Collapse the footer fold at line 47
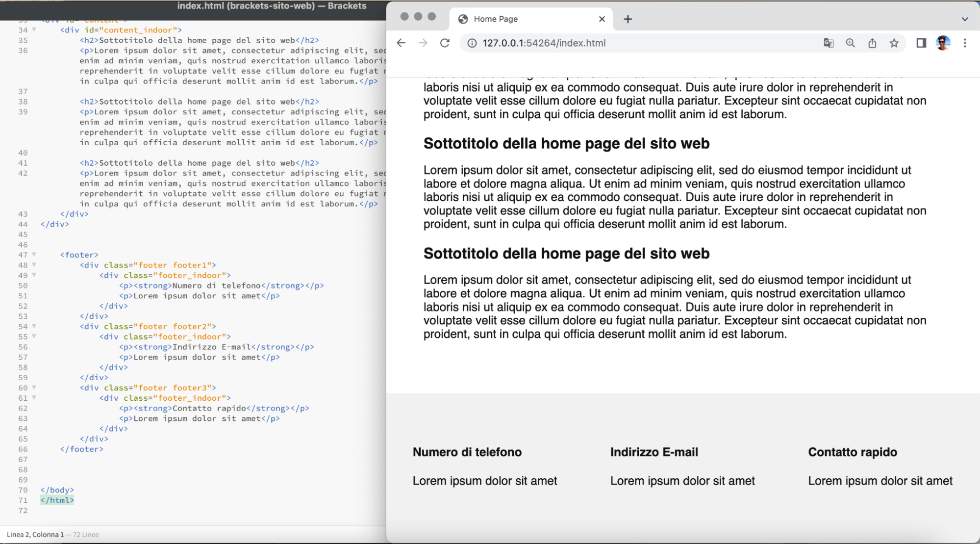 tap(34, 255)
